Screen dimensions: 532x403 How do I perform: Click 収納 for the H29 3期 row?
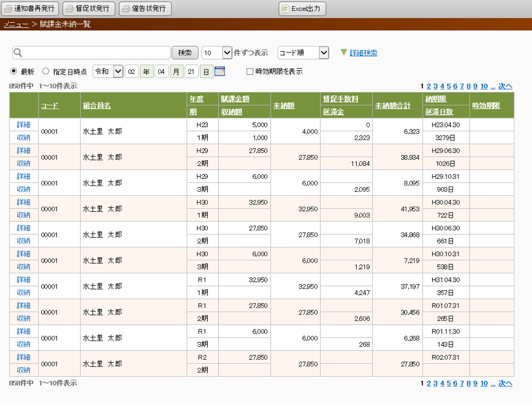tap(24, 189)
